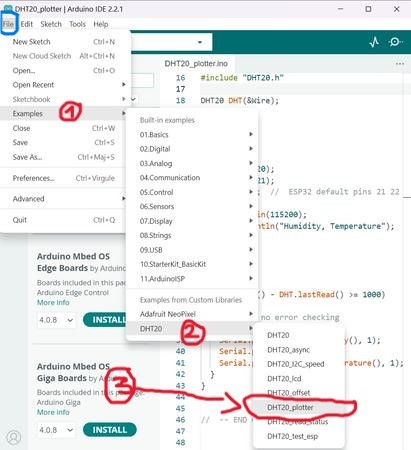
Task: Click the user account icon
Action: (x=14, y=437)
